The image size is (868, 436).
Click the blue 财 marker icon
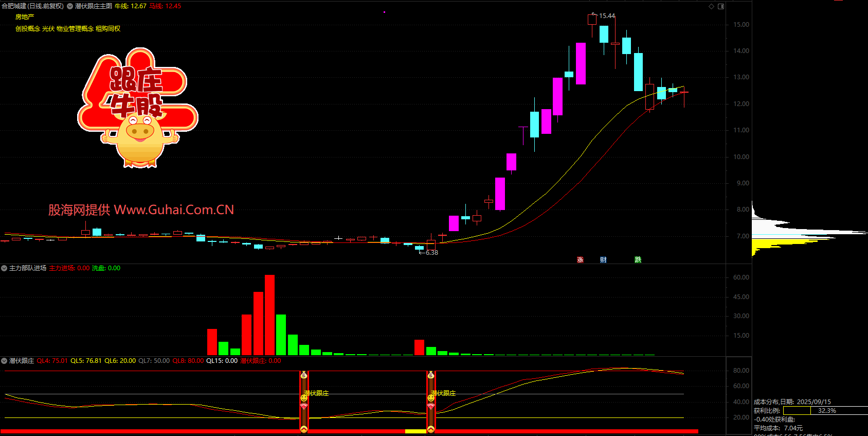pyautogui.click(x=603, y=260)
